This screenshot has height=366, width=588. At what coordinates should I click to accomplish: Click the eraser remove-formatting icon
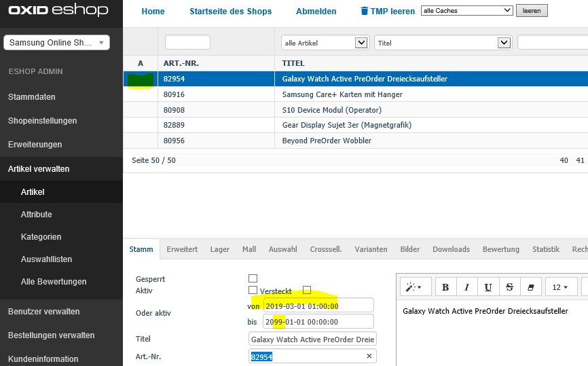pos(530,287)
